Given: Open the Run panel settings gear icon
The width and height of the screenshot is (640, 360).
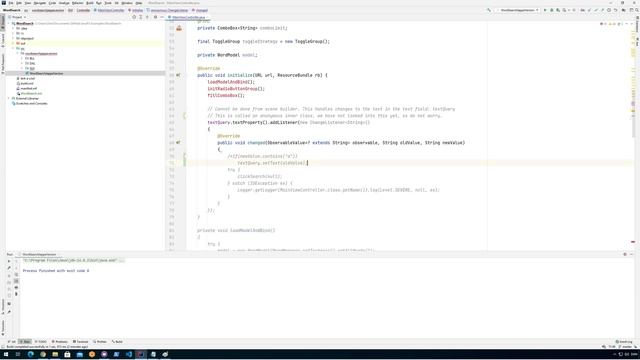Looking at the screenshot, I should tap(625, 254).
